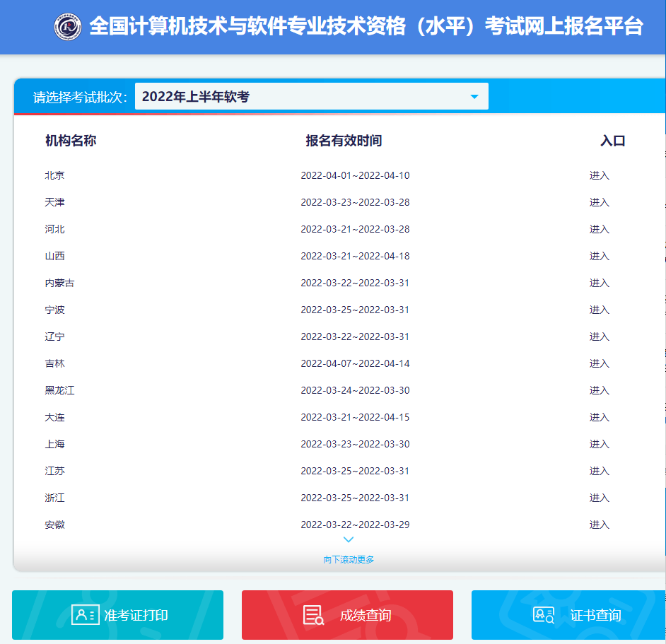
Task: Click 向下滚动更多 to show more regions
Action: [x=349, y=560]
